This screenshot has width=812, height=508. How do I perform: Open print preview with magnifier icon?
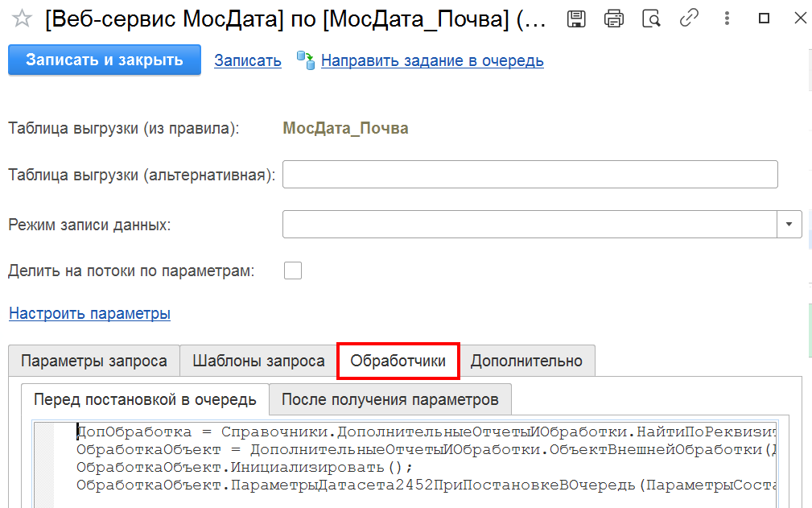(x=651, y=19)
